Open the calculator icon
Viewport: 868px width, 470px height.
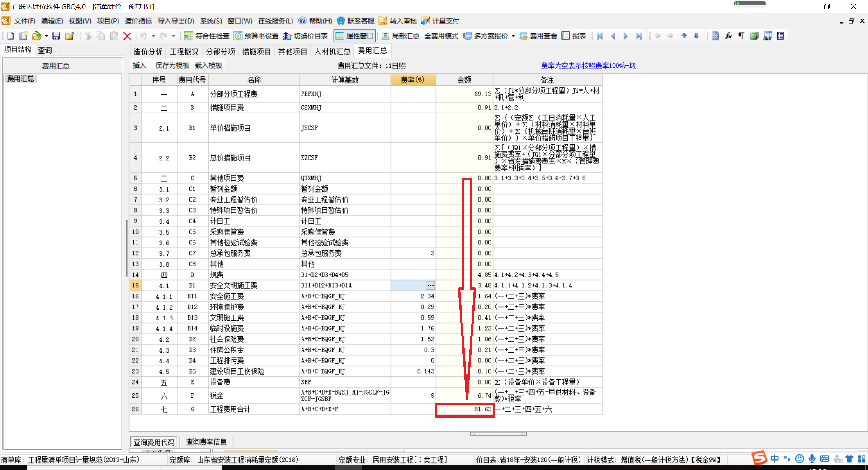click(x=715, y=36)
